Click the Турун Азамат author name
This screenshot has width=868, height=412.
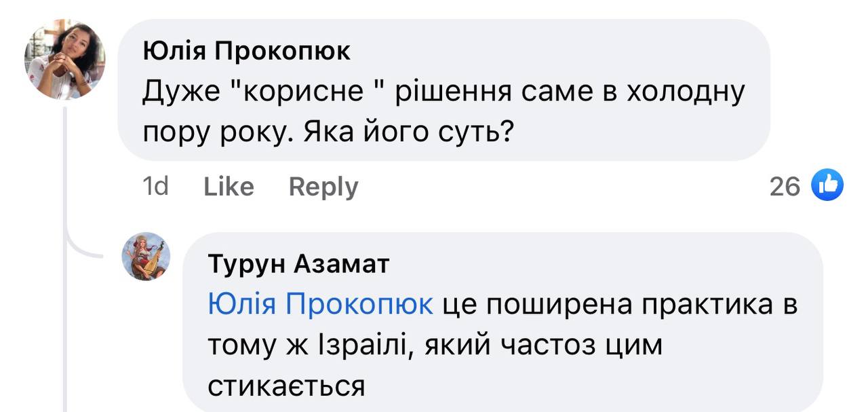(x=298, y=264)
